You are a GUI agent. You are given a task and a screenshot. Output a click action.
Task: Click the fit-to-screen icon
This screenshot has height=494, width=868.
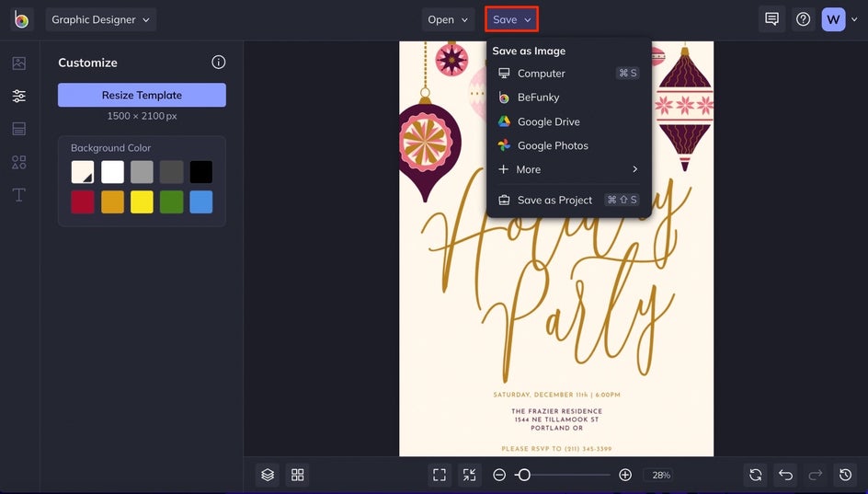440,475
